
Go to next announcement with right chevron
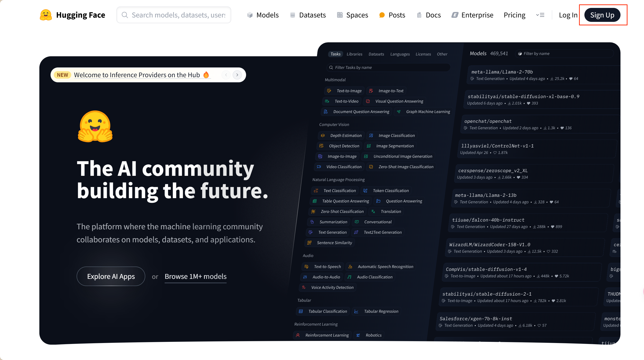coord(237,75)
